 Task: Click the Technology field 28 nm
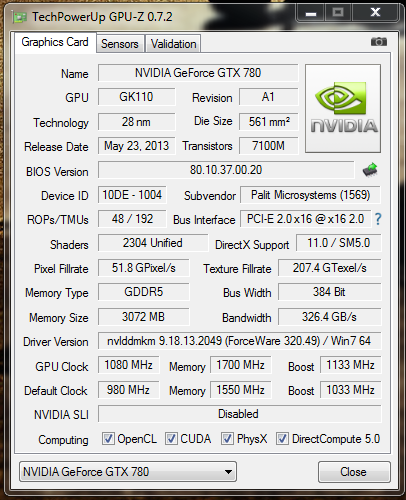(136, 122)
